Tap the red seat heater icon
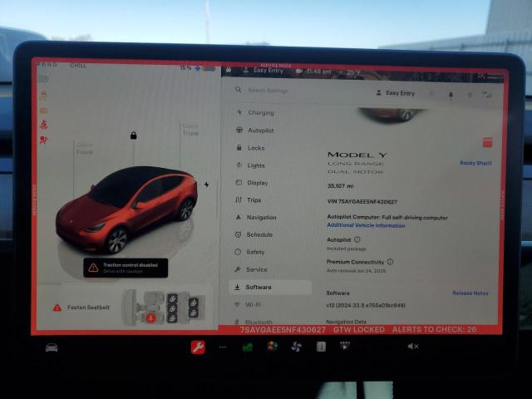This screenshot has height=399, width=532. click(151, 318)
